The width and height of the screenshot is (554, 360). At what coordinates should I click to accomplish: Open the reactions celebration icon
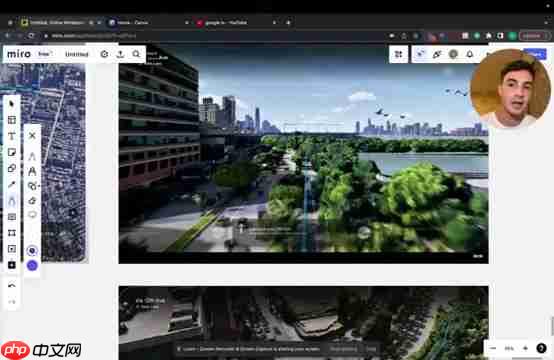(437, 54)
